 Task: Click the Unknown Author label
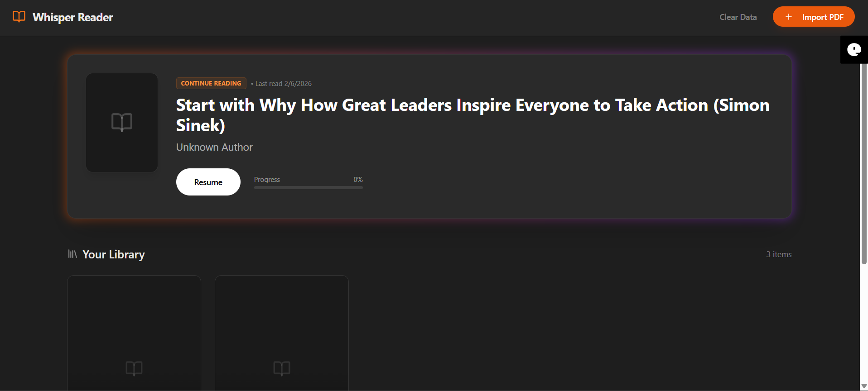point(214,147)
